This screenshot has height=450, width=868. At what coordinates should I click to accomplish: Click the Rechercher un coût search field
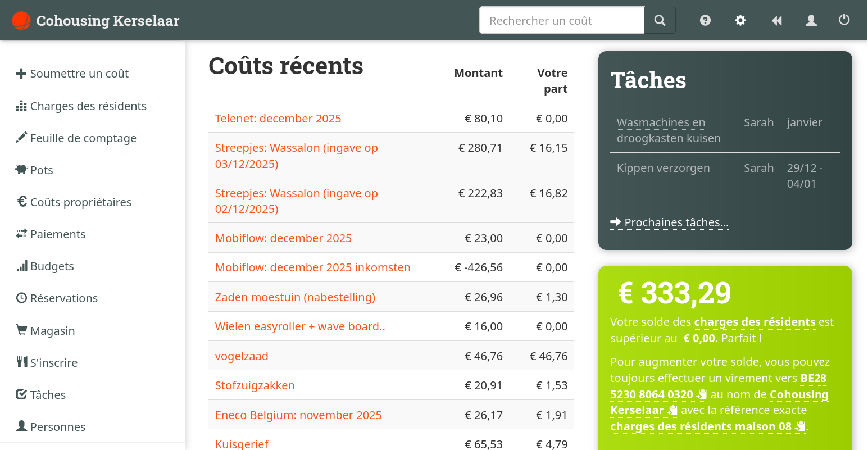pos(561,20)
